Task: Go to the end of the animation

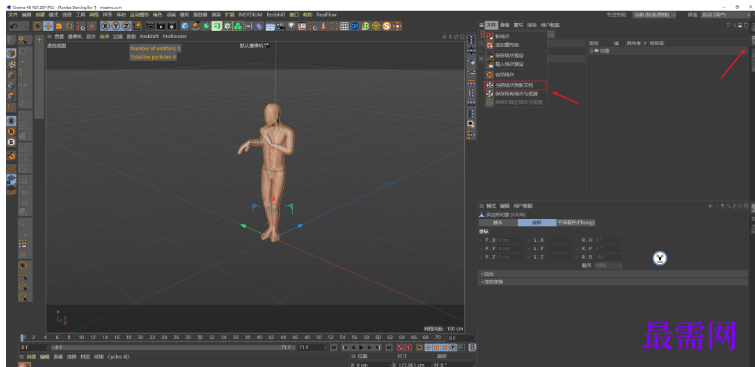Action: pyautogui.click(x=389, y=347)
